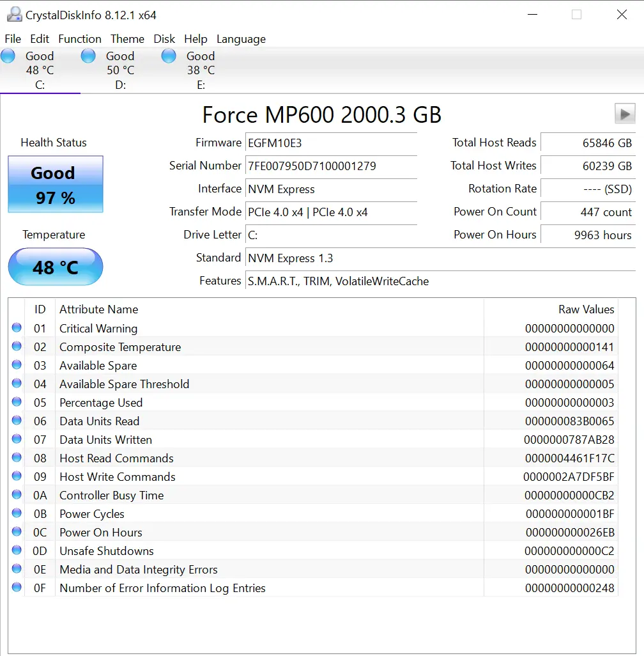The height and width of the screenshot is (656, 644).
Task: Minimize the CrystalDiskInfo window
Action: click(x=532, y=15)
